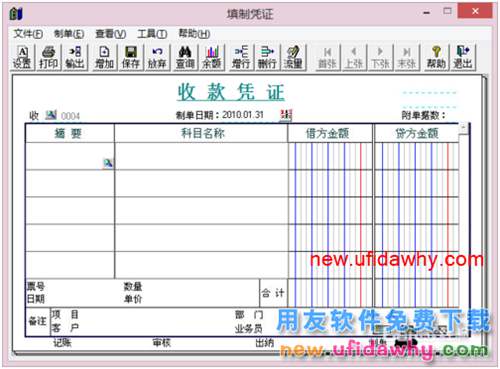This screenshot has height=369, width=500.
Task: Click the first 科目名称 entry cell
Action: point(201,156)
